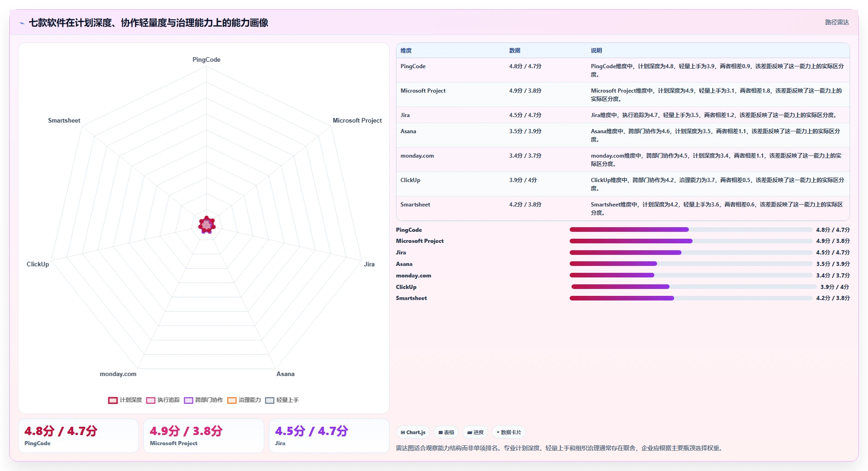Click the Smartsheet label in progress list
The image size is (868, 471).
coord(411,298)
